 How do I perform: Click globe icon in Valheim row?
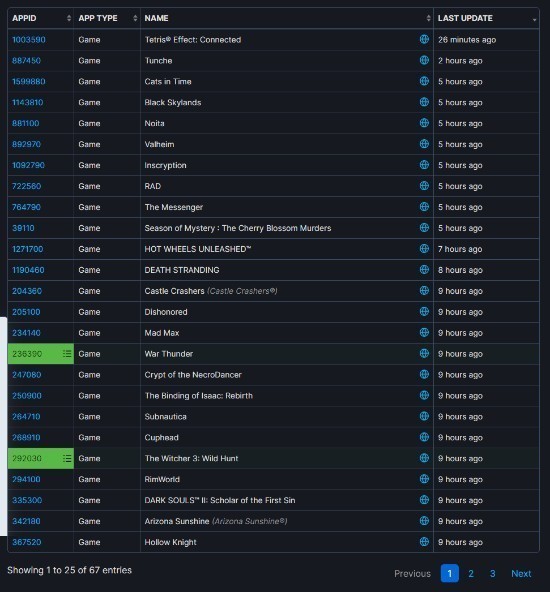click(x=424, y=144)
